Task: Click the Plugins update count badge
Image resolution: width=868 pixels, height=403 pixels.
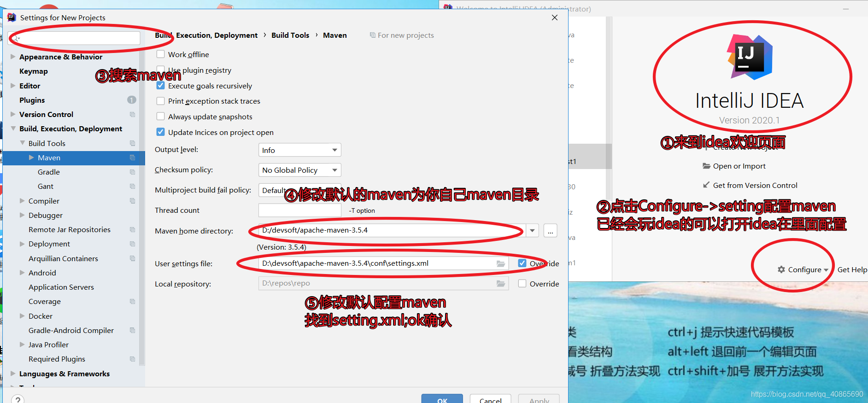Action: pyautogui.click(x=132, y=100)
